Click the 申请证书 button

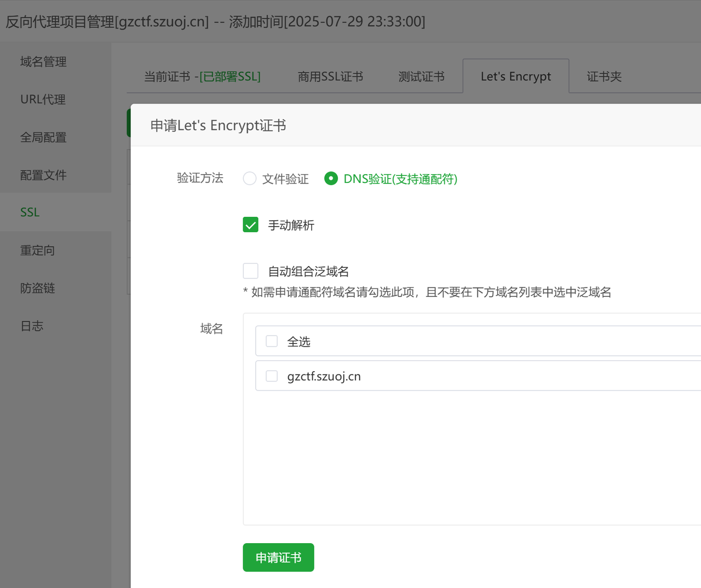point(278,557)
